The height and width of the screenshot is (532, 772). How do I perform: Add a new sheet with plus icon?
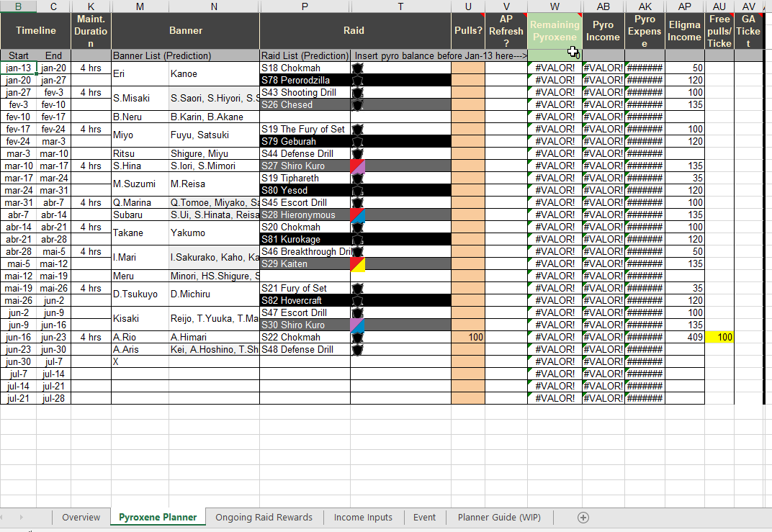click(x=583, y=517)
